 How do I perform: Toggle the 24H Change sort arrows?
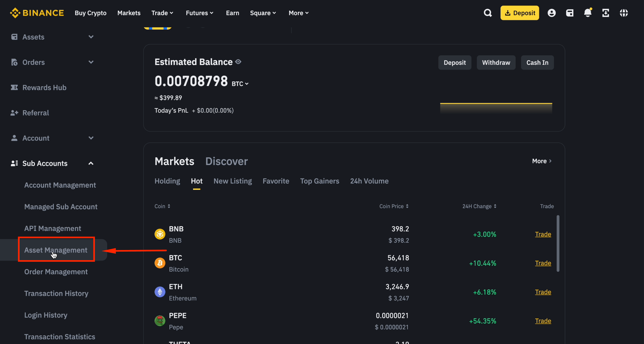click(495, 206)
